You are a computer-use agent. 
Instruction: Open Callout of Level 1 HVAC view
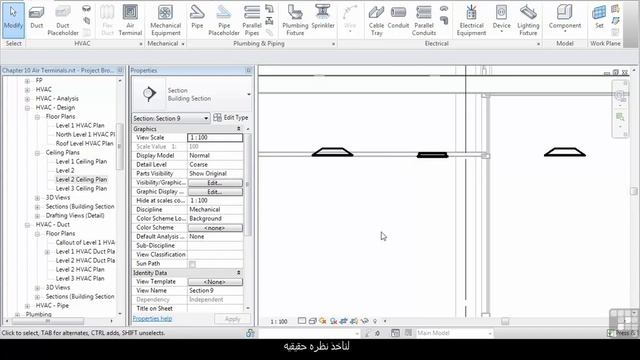pyautogui.click(x=85, y=242)
